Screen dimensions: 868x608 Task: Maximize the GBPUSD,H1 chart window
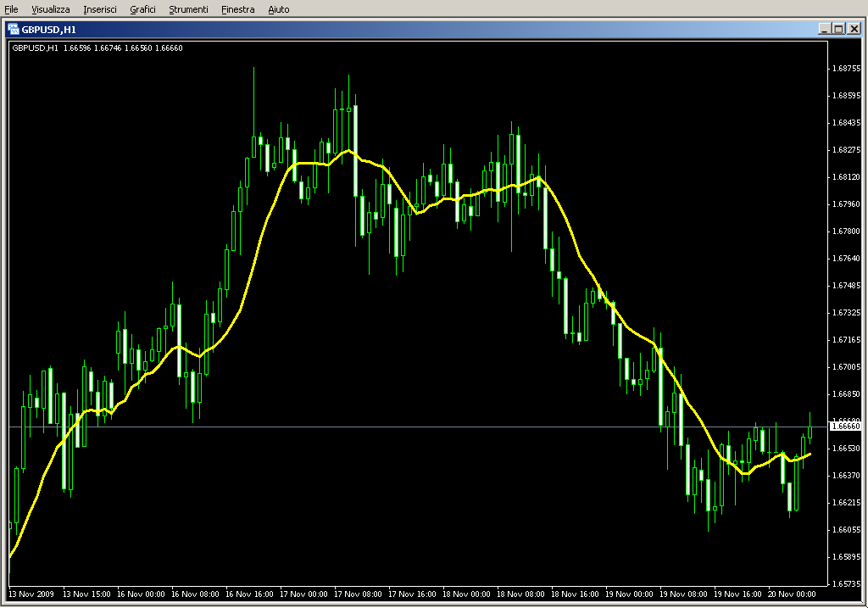838,29
